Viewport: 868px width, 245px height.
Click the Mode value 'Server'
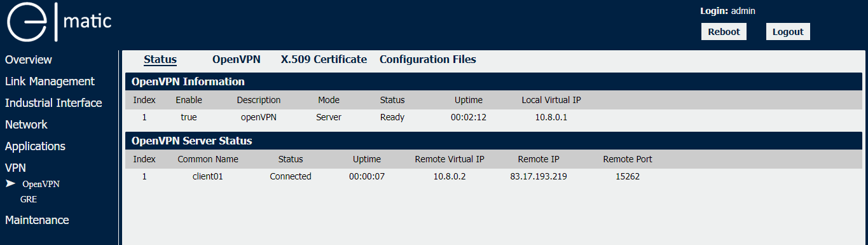(329, 117)
